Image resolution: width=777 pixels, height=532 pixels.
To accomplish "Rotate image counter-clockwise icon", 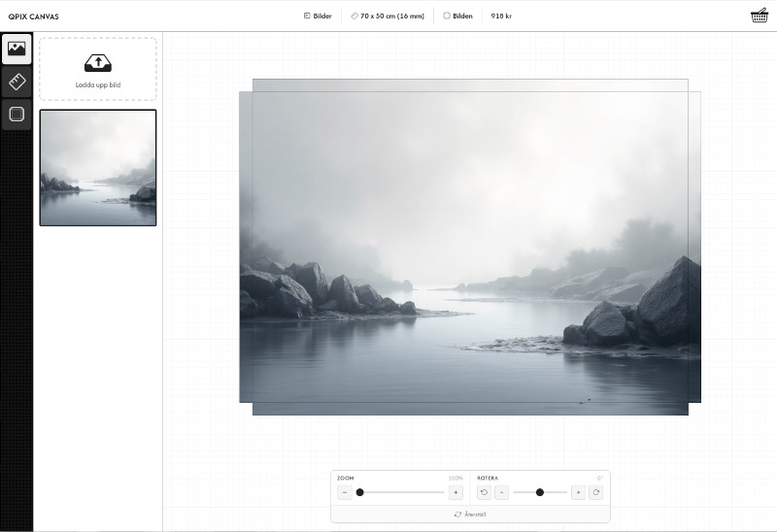I will 484,492.
